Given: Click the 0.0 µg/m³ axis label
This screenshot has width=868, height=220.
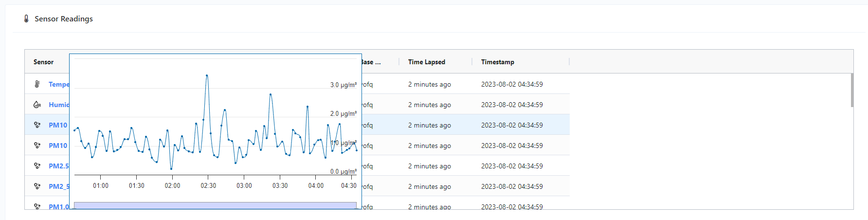Looking at the screenshot, I should pos(344,171).
